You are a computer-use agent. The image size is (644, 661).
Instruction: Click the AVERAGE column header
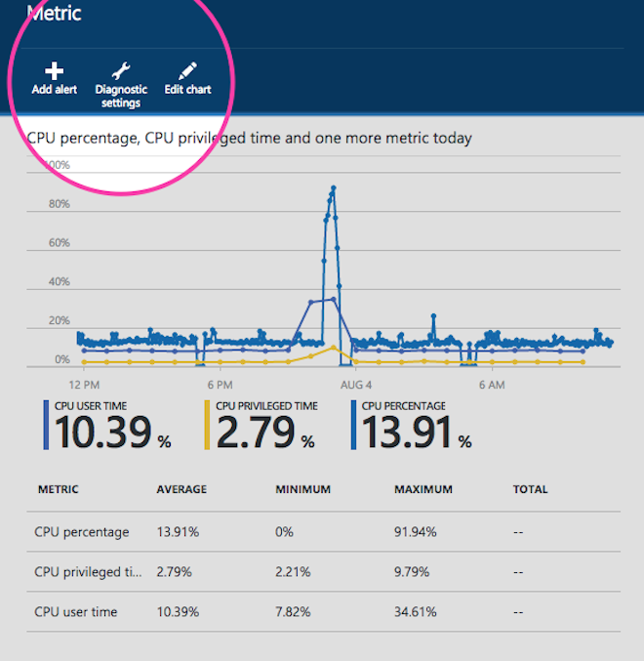pyautogui.click(x=181, y=489)
